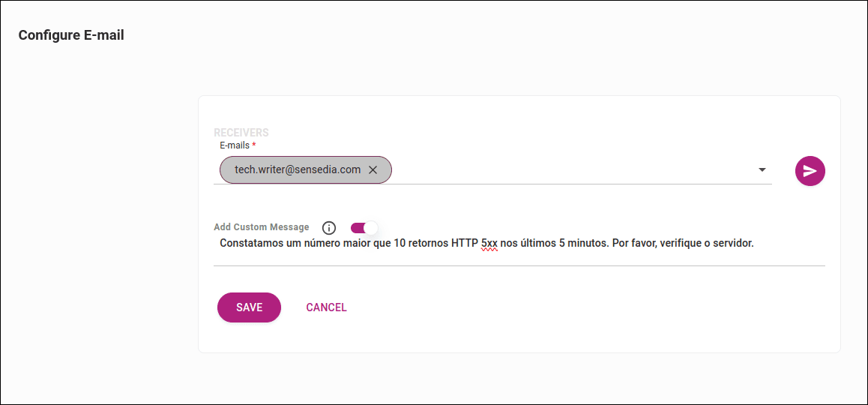Disable the Add Custom Message toggle
The image size is (868, 405).
point(364,227)
